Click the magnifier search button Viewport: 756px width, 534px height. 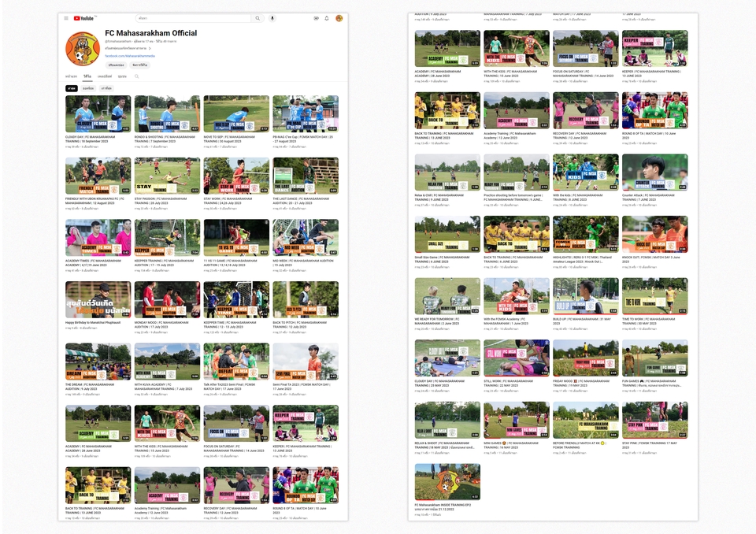point(258,18)
